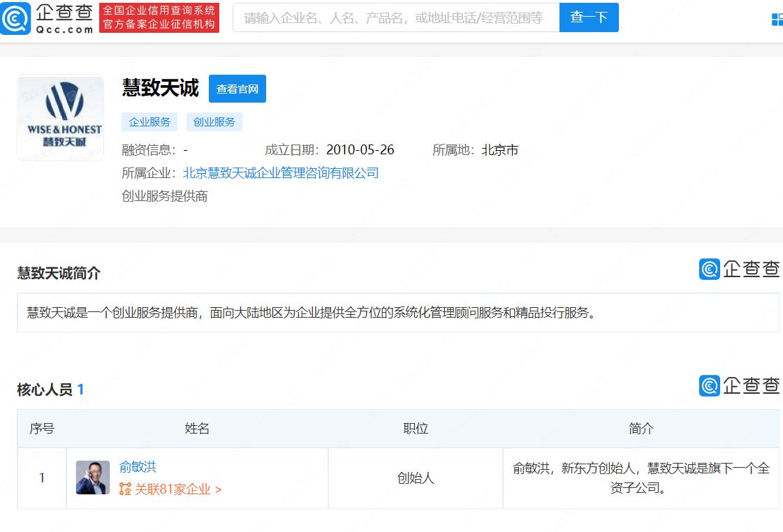Image resolution: width=783 pixels, height=532 pixels.
Task: Click the red 全国企业信用查询系统 banner
Action: coord(159,17)
